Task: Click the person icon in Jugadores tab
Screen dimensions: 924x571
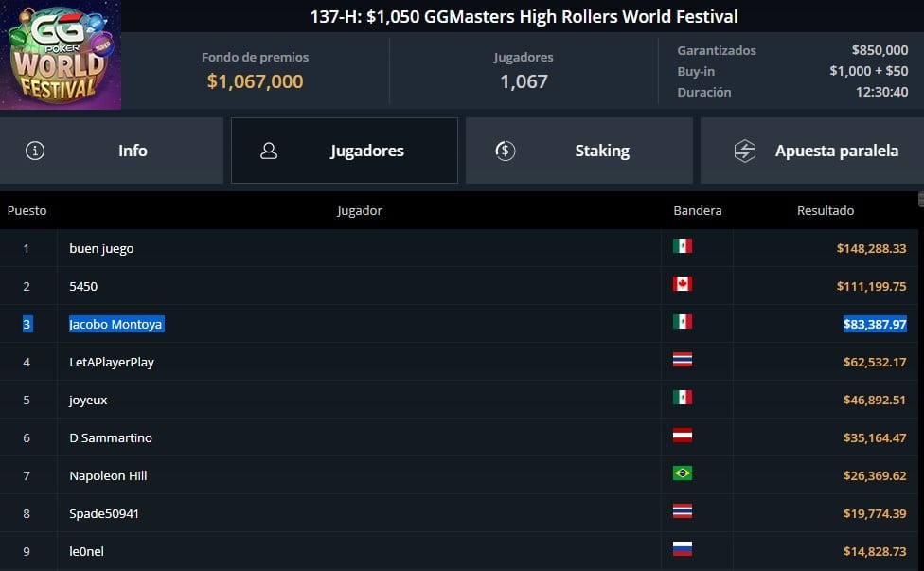Action: [x=269, y=151]
